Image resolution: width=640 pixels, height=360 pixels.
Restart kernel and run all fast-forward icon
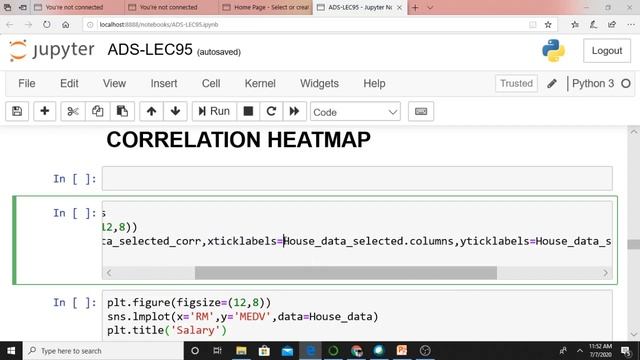[x=294, y=111]
